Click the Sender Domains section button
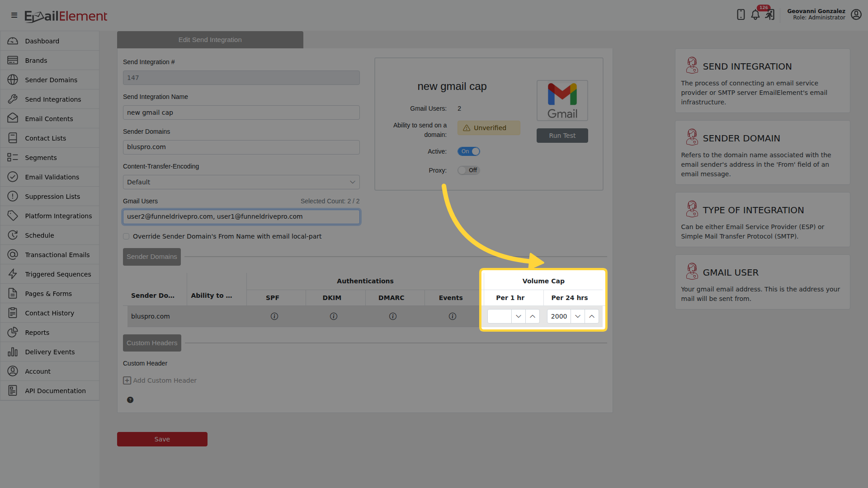 point(152,257)
